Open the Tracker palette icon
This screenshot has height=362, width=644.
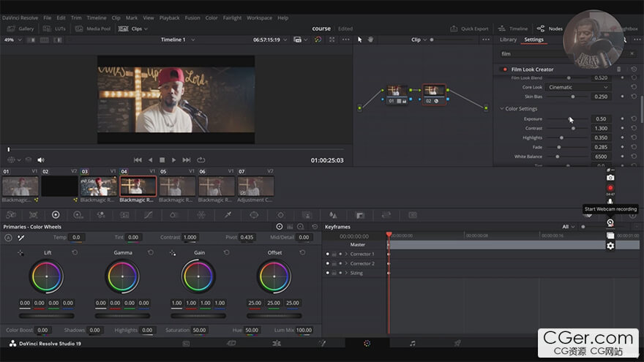pos(280,215)
